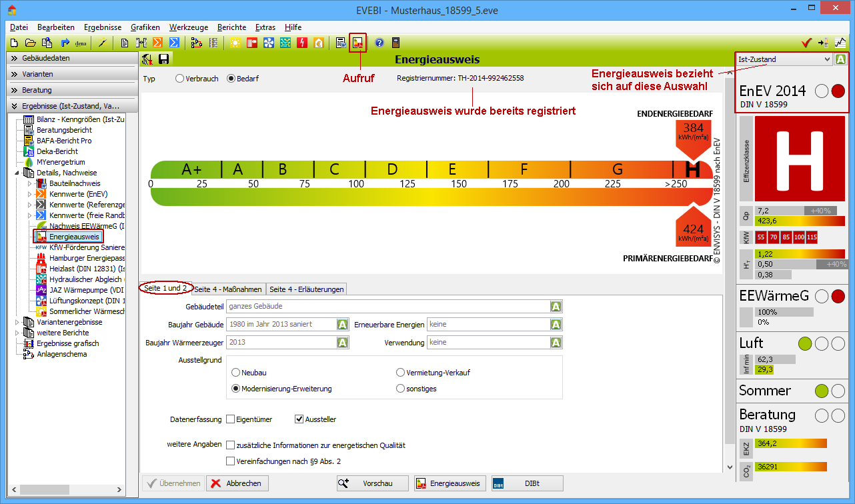Click the green A icon next to Gebäudeteil

coord(556,306)
